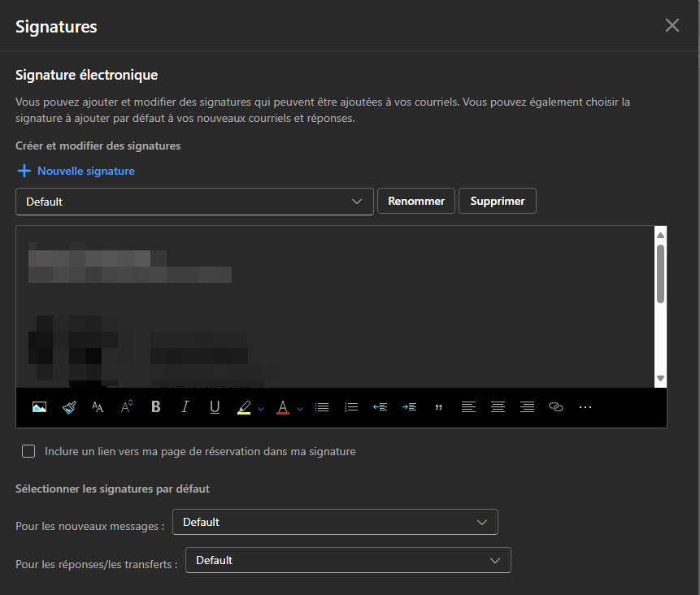Toggle bold formatting
Screen dimensions: 700x595
[x=156, y=407]
